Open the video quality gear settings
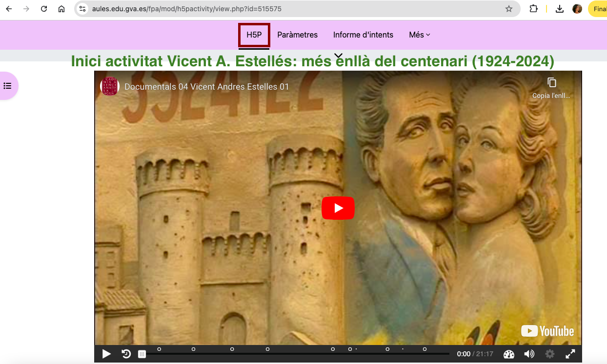Viewport: 607px width, 364px height. 550,354
